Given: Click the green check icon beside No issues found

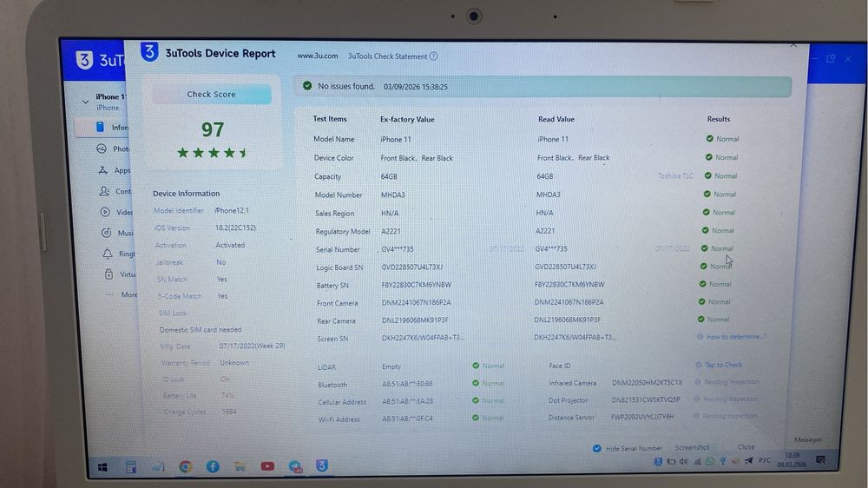Looking at the screenshot, I should click(307, 86).
